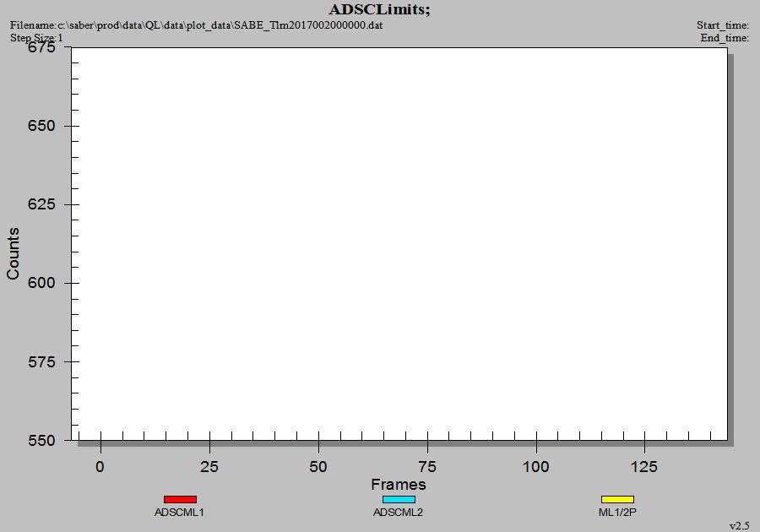Click the 0 x-axis value

click(x=100, y=467)
